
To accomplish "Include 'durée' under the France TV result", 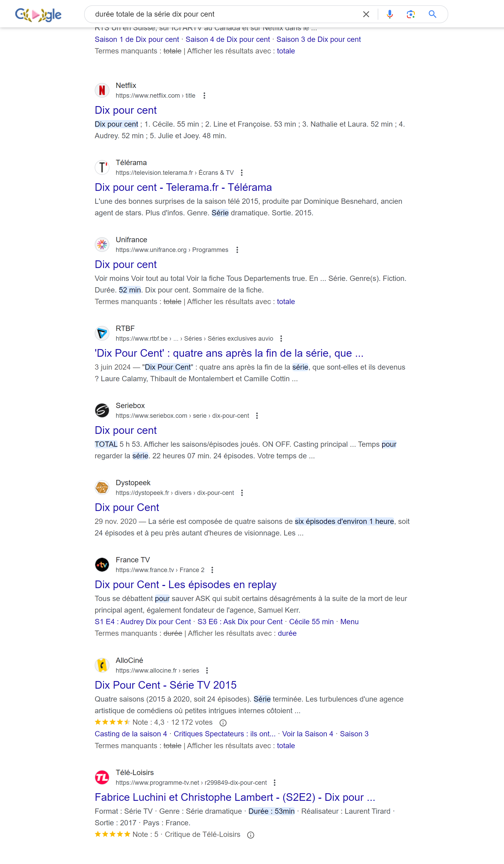I will click(287, 634).
